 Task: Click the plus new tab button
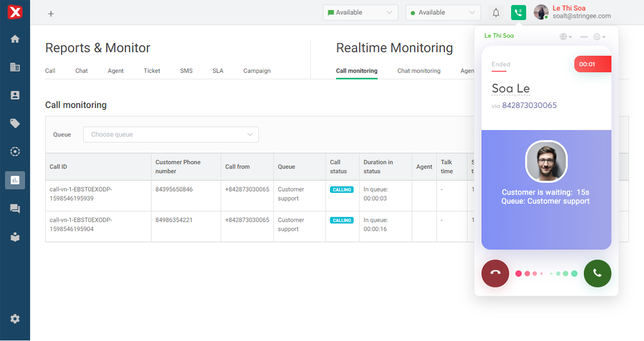coord(51,14)
